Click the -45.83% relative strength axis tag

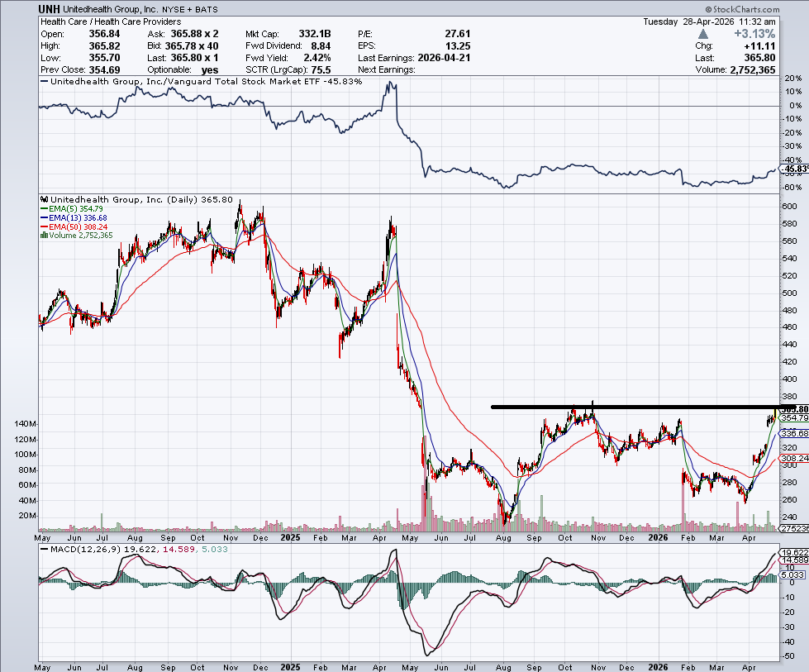click(795, 169)
